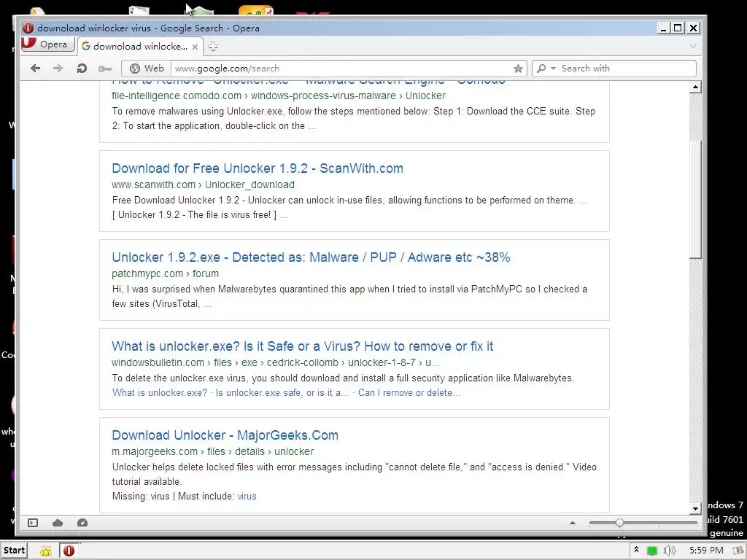Open the password wand key icon
The width and height of the screenshot is (747, 560).
pyautogui.click(x=105, y=69)
